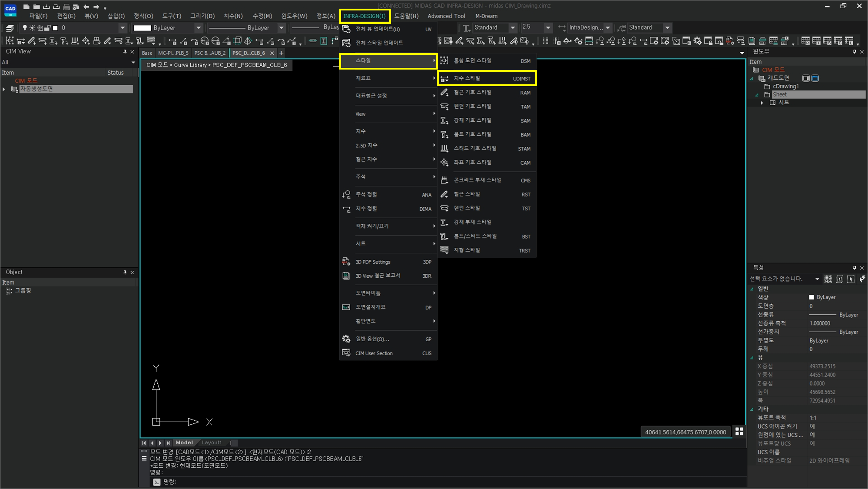Close the PSC_D...CLB_6 tab
Screen dimensions: 868x489
(x=272, y=53)
